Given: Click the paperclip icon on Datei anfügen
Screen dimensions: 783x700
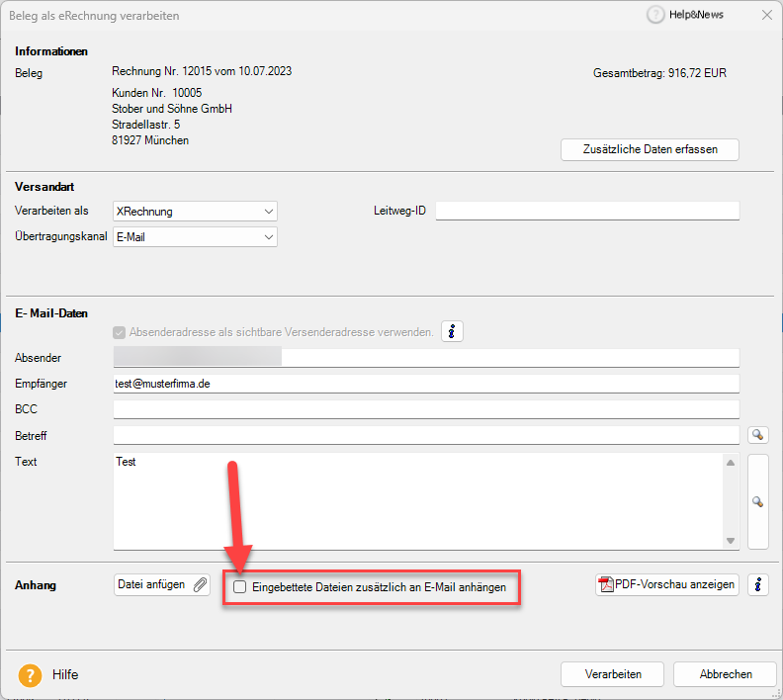Looking at the screenshot, I should (200, 584).
